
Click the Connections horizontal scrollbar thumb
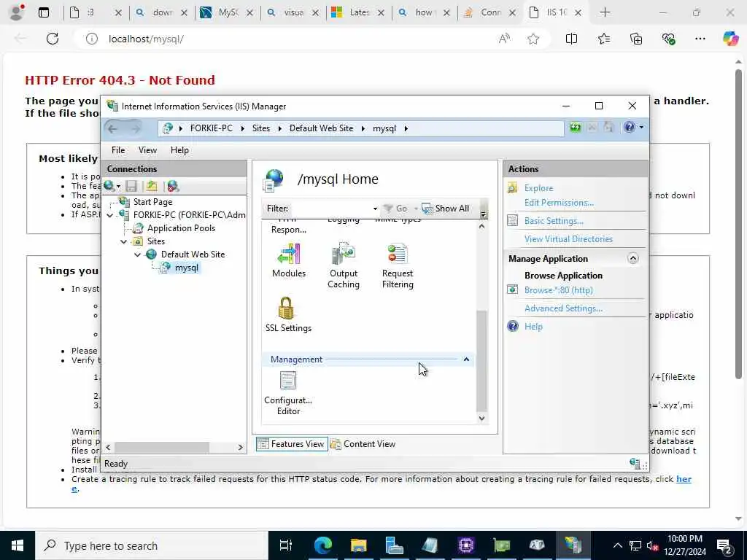161,447
